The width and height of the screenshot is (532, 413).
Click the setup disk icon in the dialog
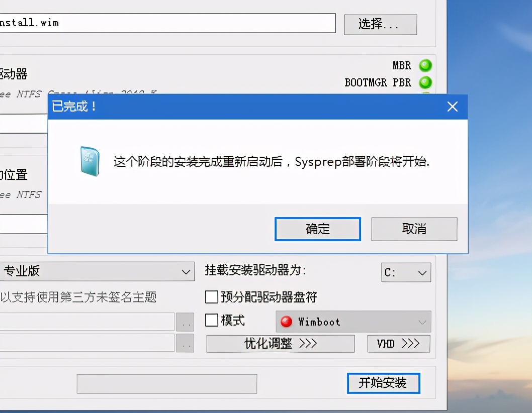click(x=90, y=161)
